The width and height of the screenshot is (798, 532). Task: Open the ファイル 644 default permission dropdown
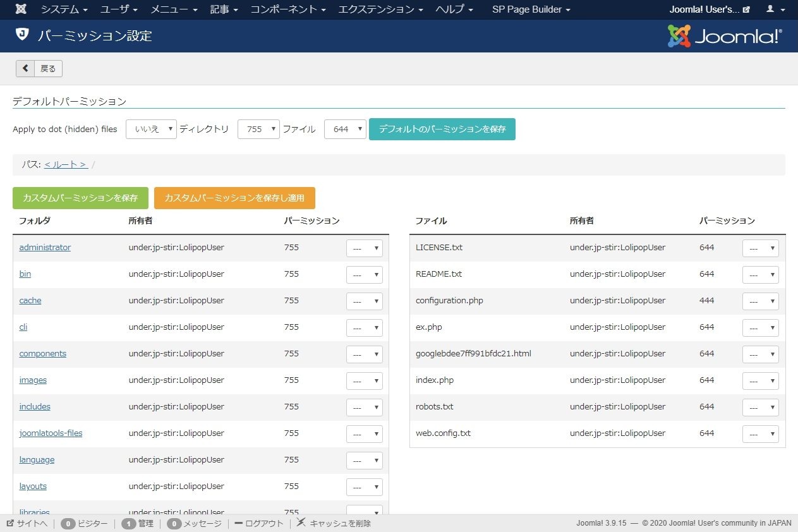(x=345, y=129)
